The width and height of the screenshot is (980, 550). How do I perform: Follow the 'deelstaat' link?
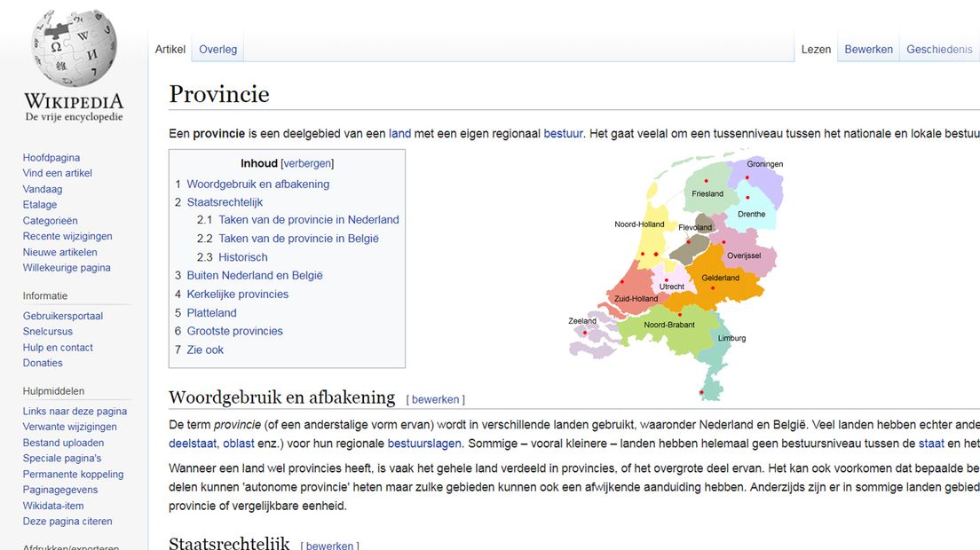click(194, 444)
